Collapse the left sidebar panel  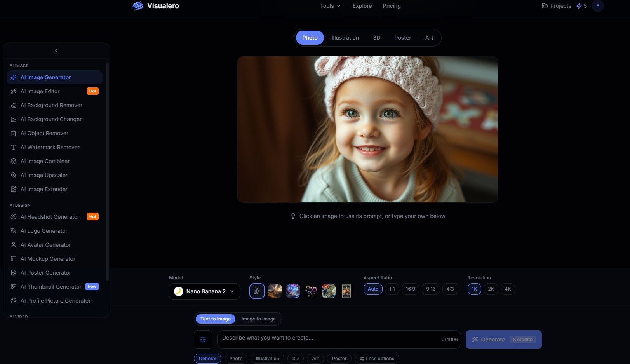(56, 50)
